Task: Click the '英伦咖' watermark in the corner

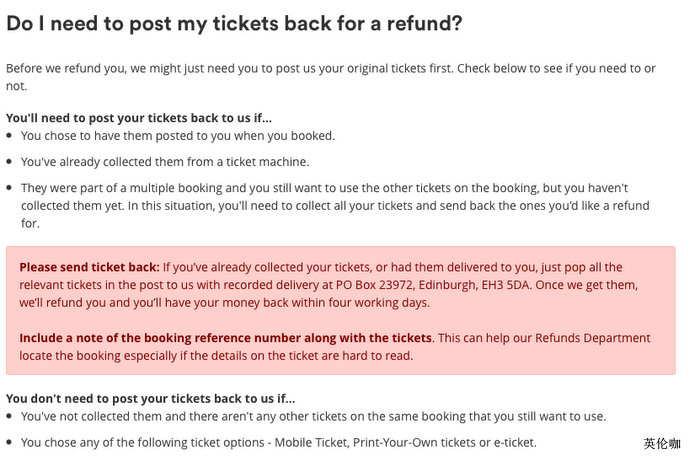Action: click(661, 443)
